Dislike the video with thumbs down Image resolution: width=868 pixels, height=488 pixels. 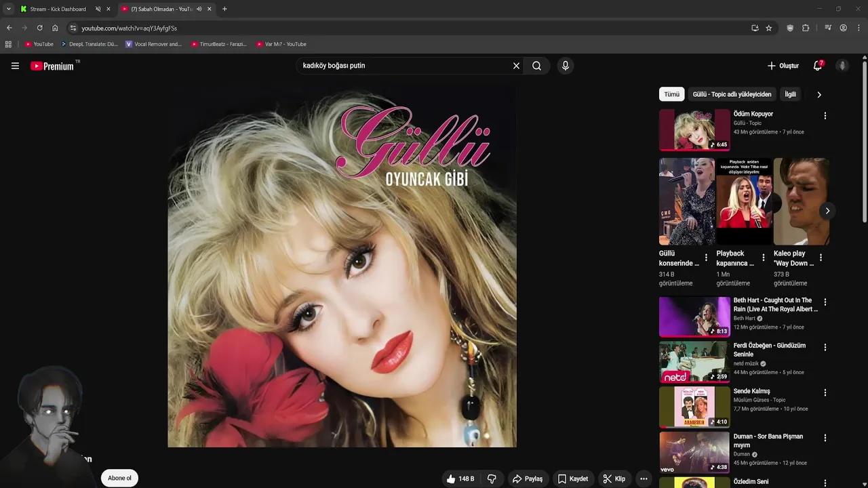pos(492,479)
